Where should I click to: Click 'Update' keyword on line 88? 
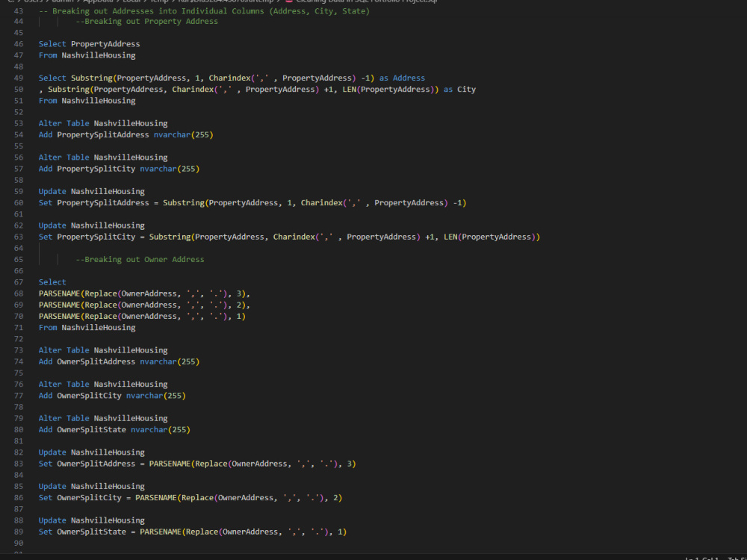pyautogui.click(x=52, y=520)
